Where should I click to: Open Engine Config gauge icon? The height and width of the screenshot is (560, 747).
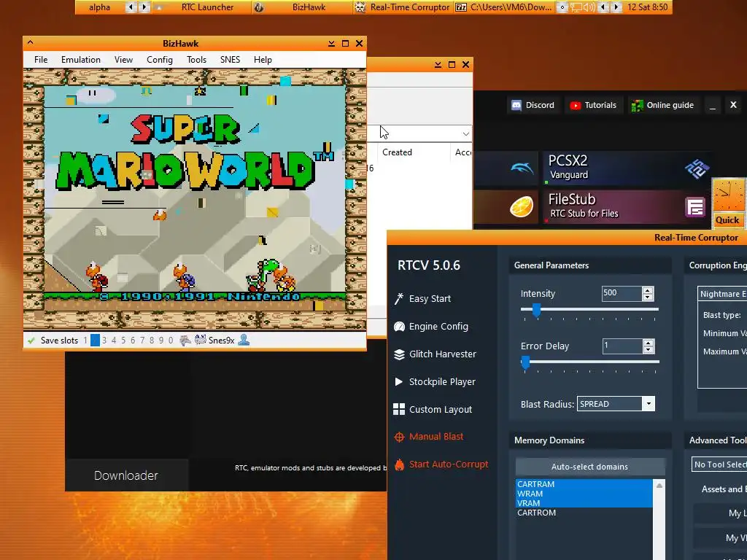point(399,327)
